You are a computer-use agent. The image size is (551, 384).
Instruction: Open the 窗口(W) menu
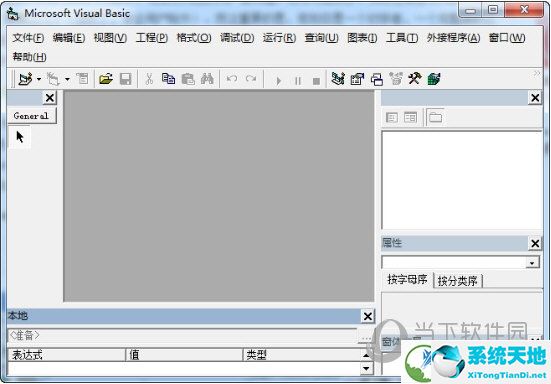click(x=507, y=38)
